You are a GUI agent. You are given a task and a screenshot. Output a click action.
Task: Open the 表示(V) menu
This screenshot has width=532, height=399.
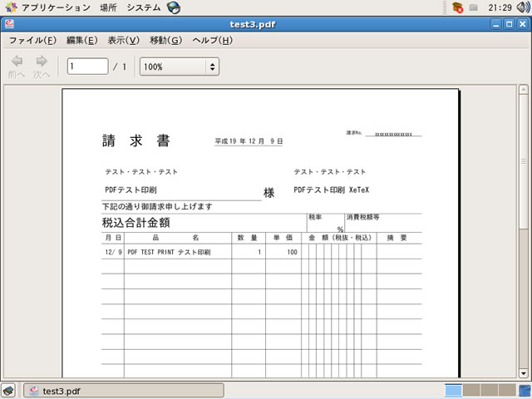123,40
